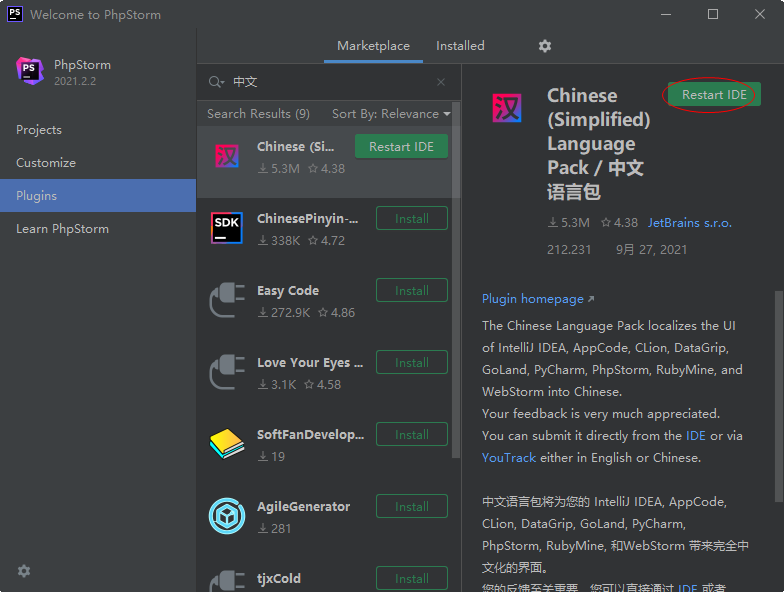
Task: Click the tjxCold plugin plug icon
Action: pyautogui.click(x=227, y=582)
